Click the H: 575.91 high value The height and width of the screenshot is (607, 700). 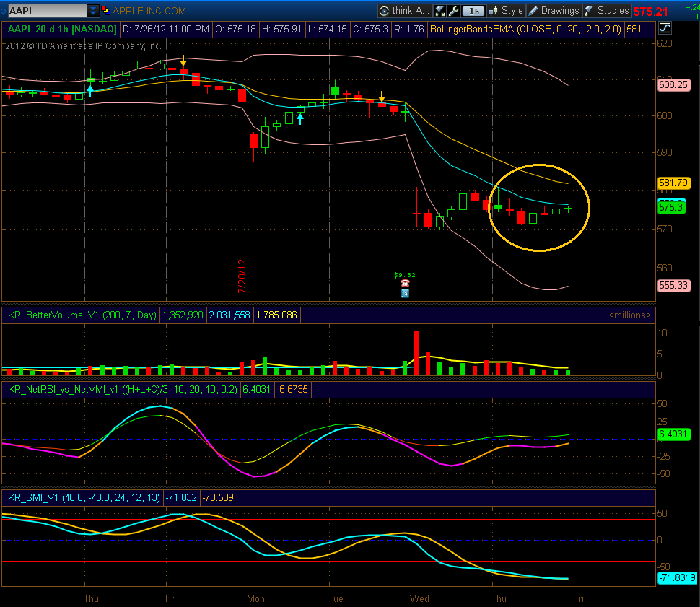[x=281, y=30]
